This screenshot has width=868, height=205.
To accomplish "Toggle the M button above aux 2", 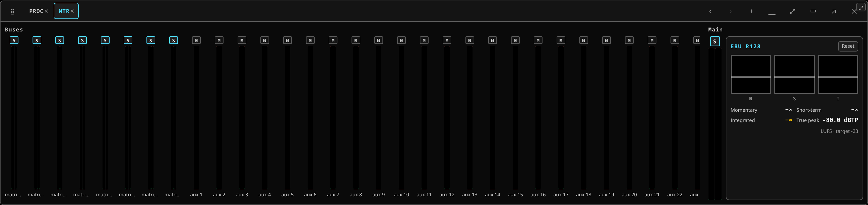I will pos(219,40).
